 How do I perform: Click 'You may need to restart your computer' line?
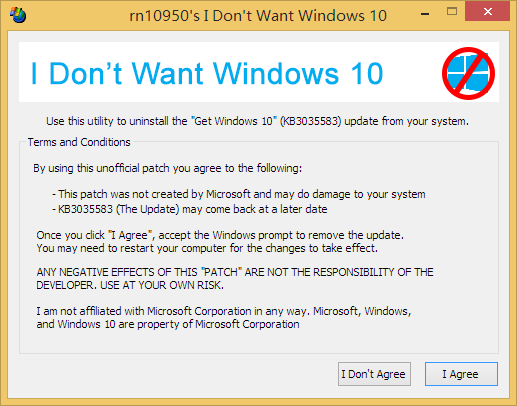click(x=207, y=248)
